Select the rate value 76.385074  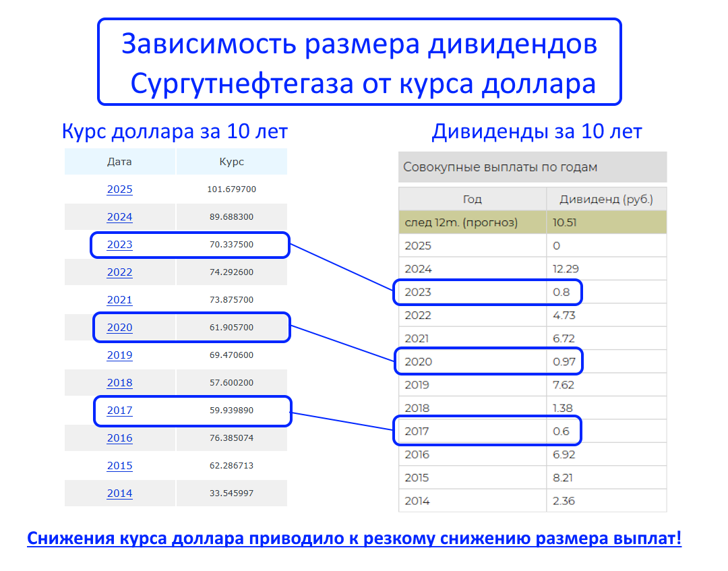click(232, 438)
